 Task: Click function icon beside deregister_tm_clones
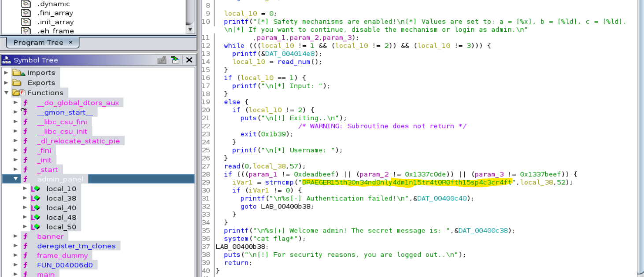pos(26,246)
